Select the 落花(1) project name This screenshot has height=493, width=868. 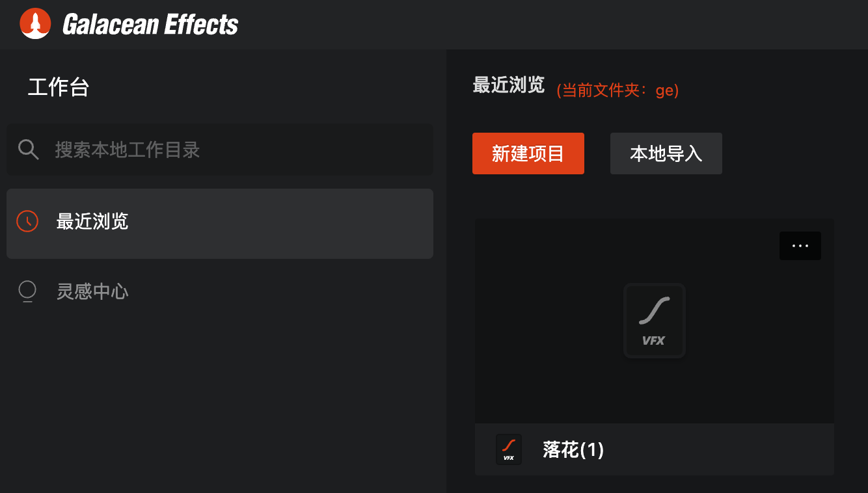pos(573,449)
